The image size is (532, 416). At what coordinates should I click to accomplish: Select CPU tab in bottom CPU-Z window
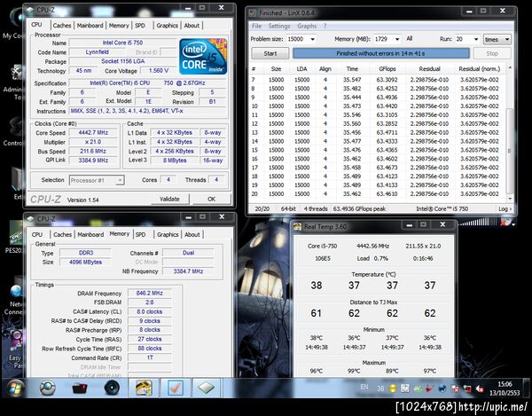[x=37, y=234]
